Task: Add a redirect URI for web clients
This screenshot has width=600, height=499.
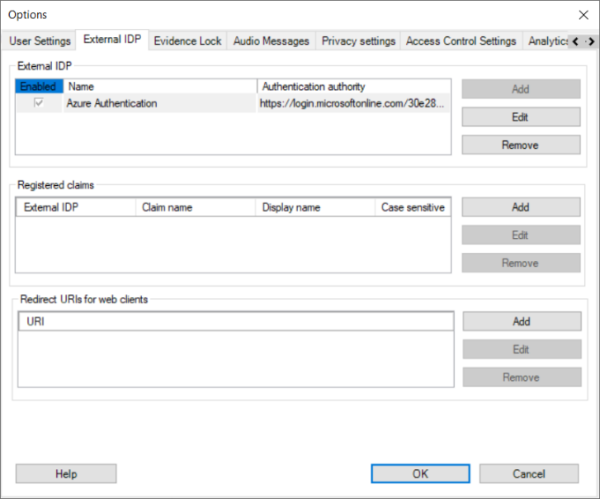Action: click(x=520, y=322)
